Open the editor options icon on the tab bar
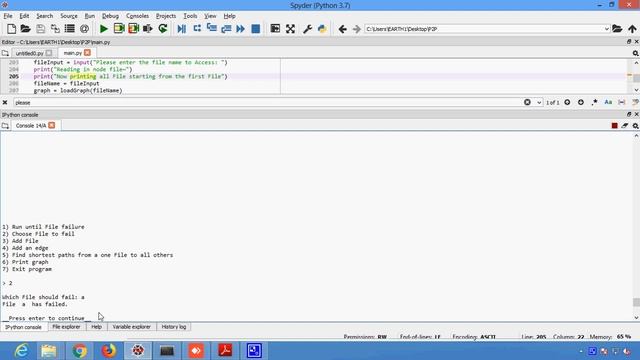 pyautogui.click(x=636, y=53)
